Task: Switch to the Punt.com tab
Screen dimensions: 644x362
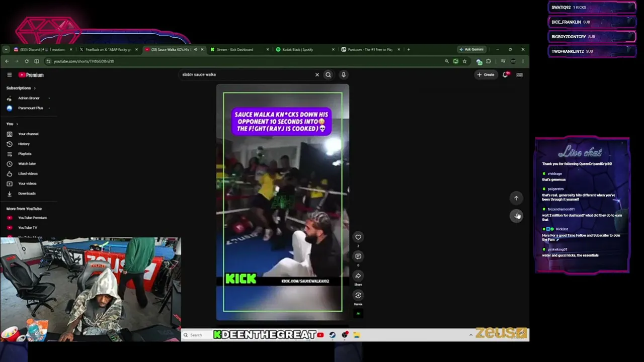Action: tap(369, 50)
